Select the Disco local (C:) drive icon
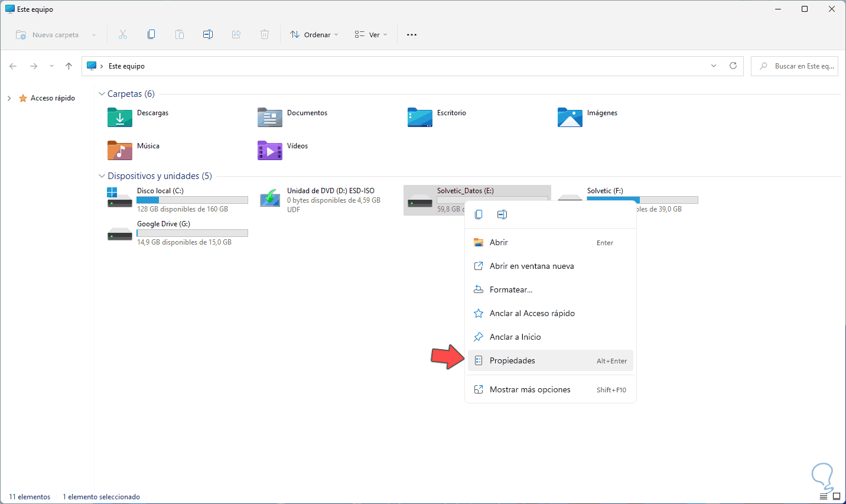Screen dimensions: 846x504 point(120,197)
